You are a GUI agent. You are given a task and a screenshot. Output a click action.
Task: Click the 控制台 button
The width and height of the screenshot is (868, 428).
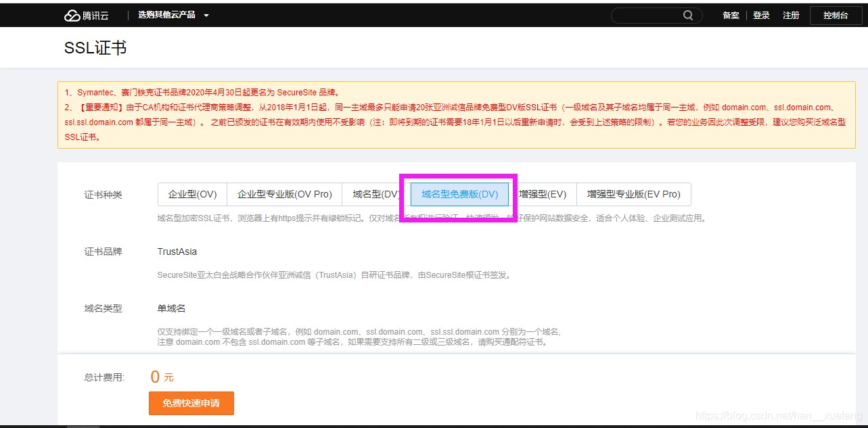(x=836, y=14)
